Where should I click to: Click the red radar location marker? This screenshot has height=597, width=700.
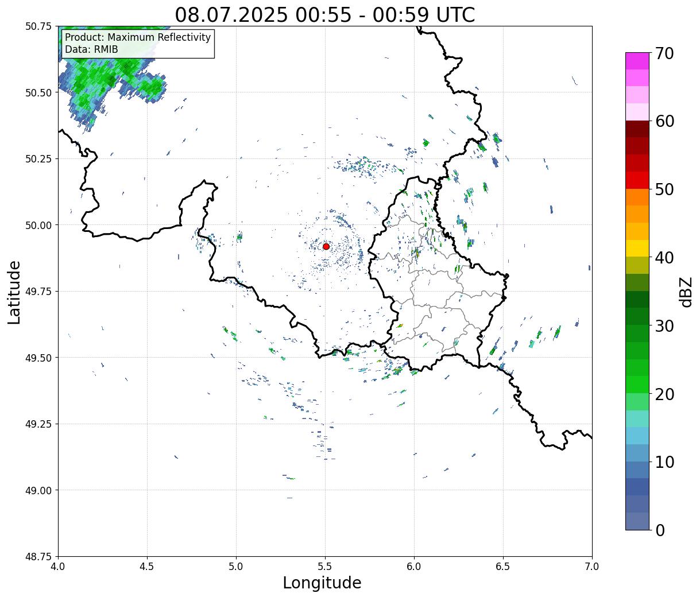(326, 246)
